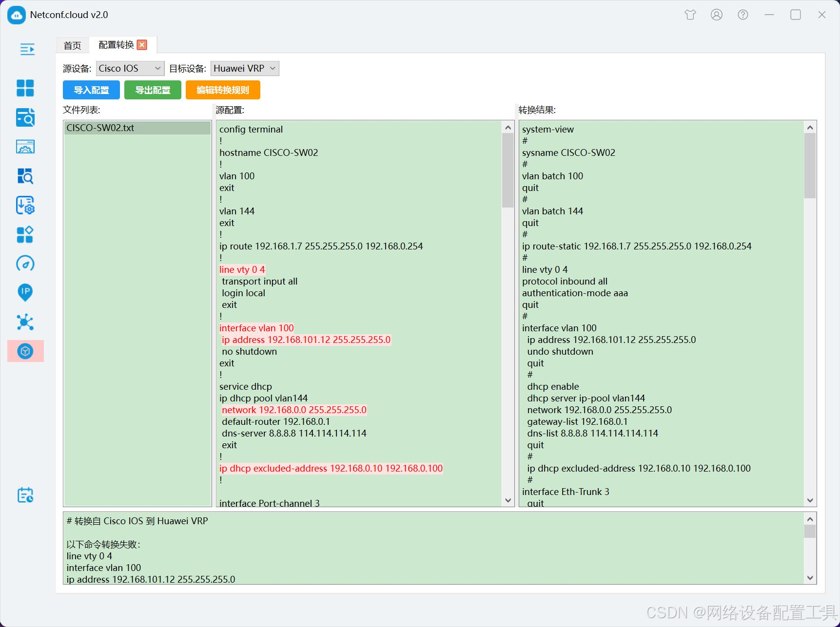Click conversion result scroll down arrow
This screenshot has width=840, height=627.
[x=810, y=500]
